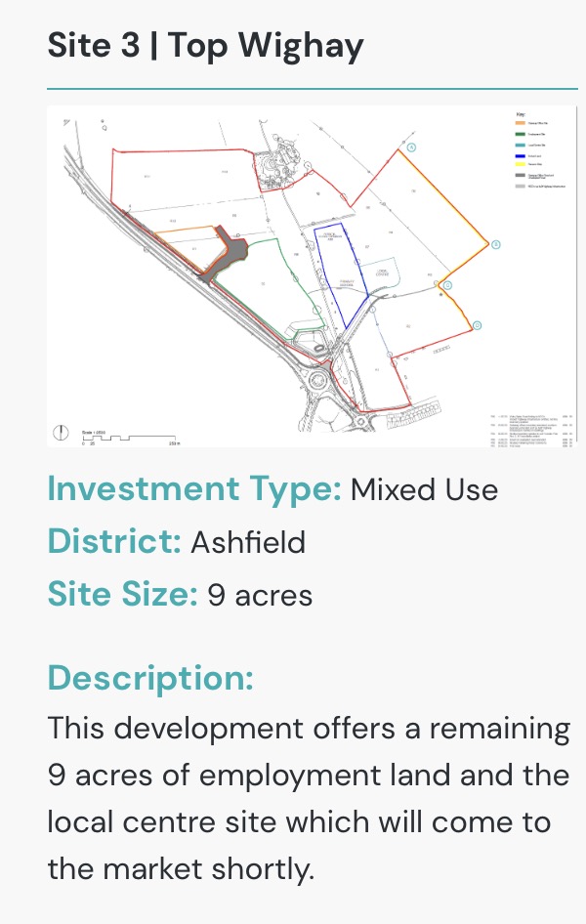The width and height of the screenshot is (586, 924).
Task: Click the District label
Action: (114, 541)
